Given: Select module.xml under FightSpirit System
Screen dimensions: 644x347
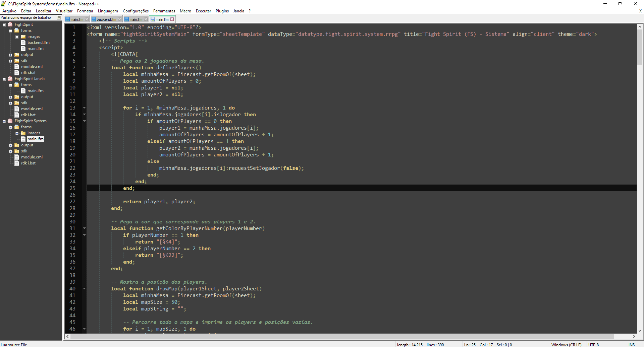Looking at the screenshot, I should [32, 157].
